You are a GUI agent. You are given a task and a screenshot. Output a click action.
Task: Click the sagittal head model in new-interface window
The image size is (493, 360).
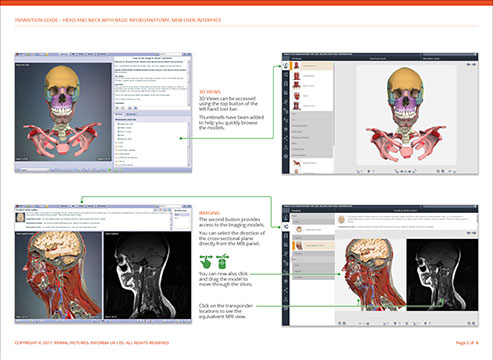pos(372,275)
